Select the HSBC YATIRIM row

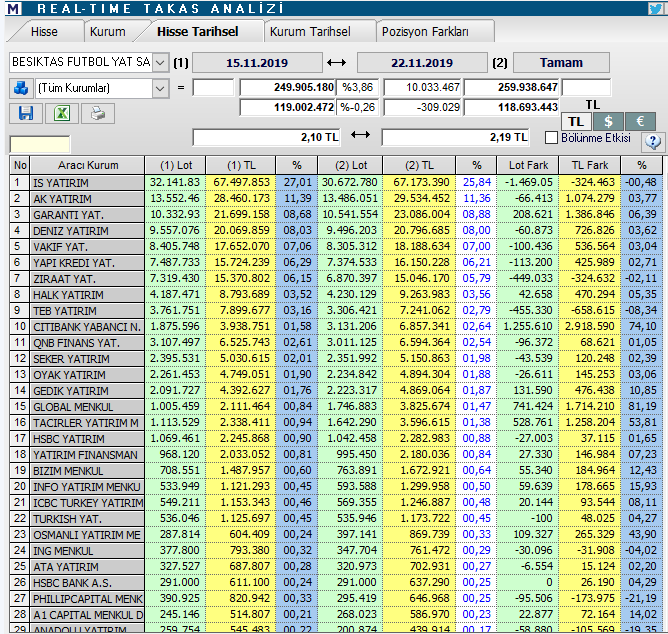tap(336, 438)
